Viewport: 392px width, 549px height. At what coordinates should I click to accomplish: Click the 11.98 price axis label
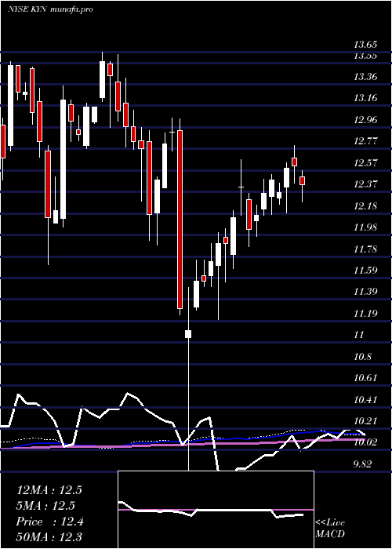(365, 227)
